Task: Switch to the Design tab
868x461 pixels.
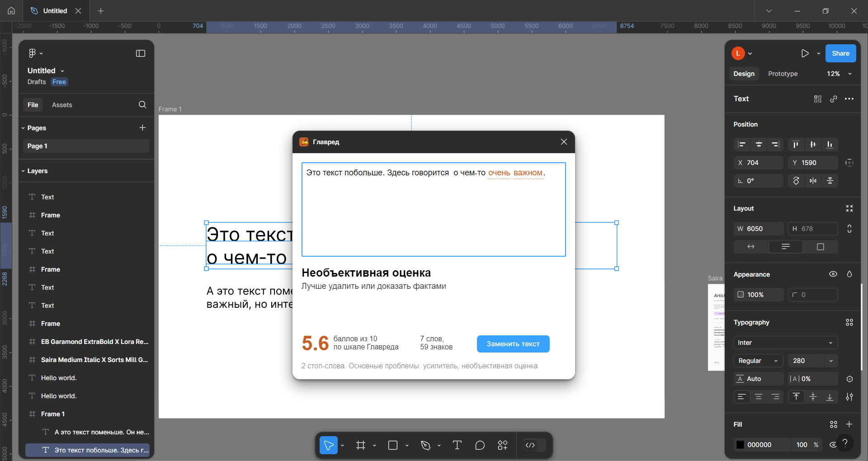Action: (x=744, y=74)
